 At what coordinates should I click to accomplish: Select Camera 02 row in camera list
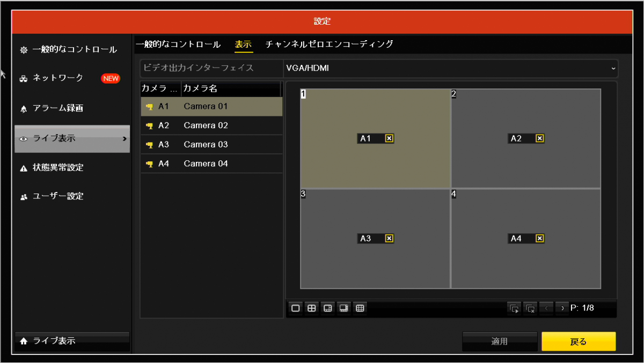tap(211, 126)
